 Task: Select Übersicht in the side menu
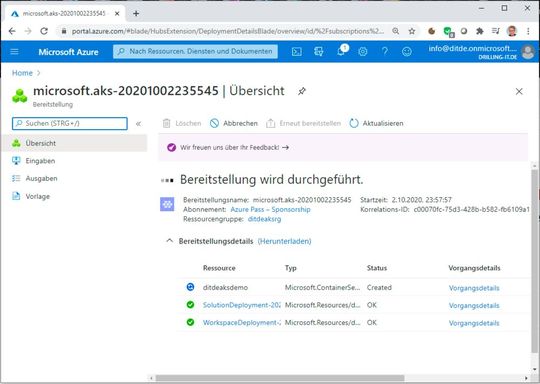click(74, 143)
